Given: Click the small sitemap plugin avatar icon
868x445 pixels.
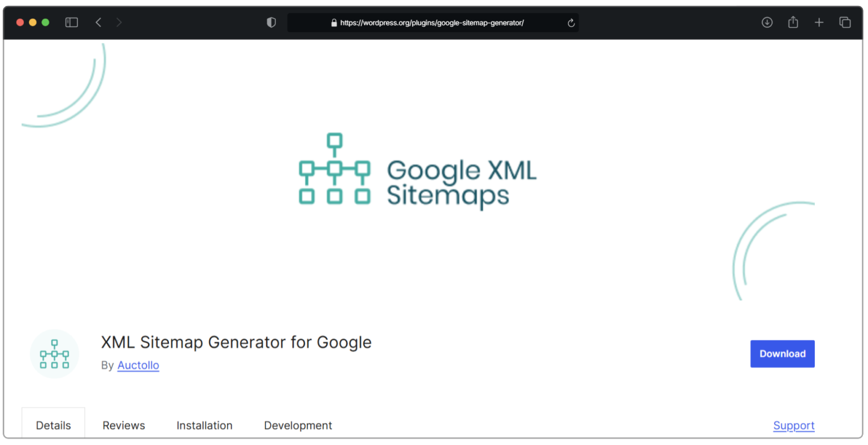Looking at the screenshot, I should click(54, 353).
